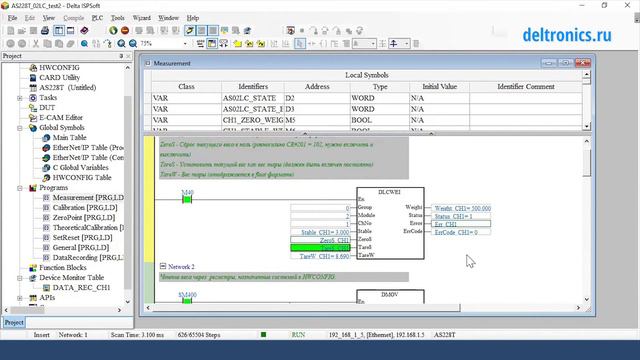
Task: Click the Cut scissors icon
Action: (x=36, y=43)
